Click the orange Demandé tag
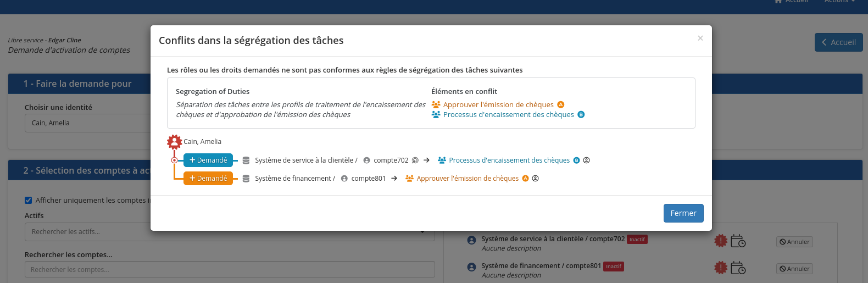868x283 pixels. (x=208, y=179)
